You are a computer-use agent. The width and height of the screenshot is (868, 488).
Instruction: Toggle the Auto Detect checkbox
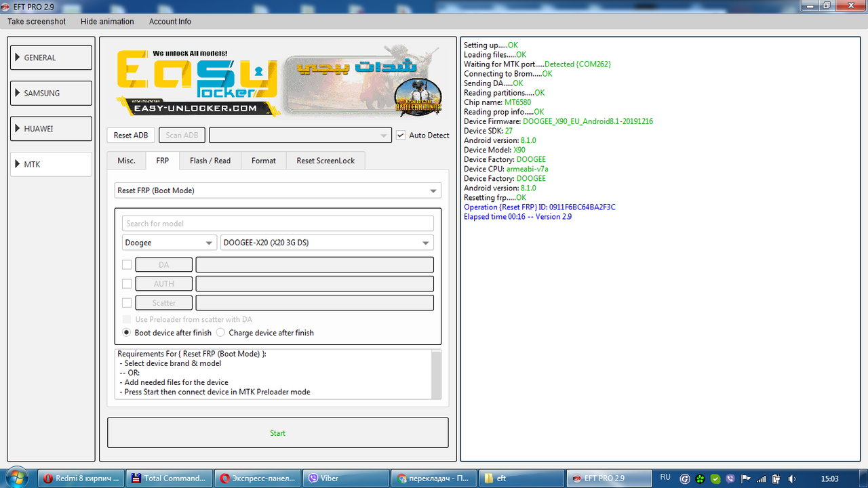coord(401,135)
